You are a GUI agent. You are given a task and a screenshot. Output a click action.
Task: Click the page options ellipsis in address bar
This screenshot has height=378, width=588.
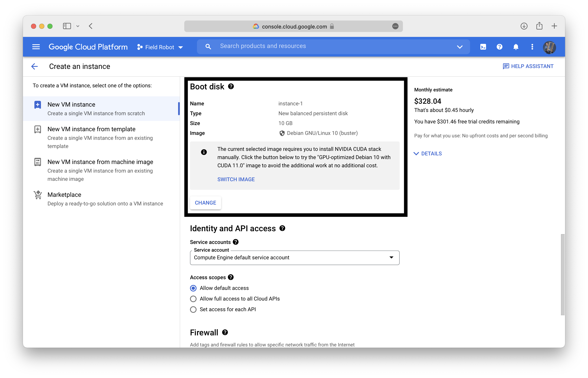pyautogui.click(x=395, y=26)
